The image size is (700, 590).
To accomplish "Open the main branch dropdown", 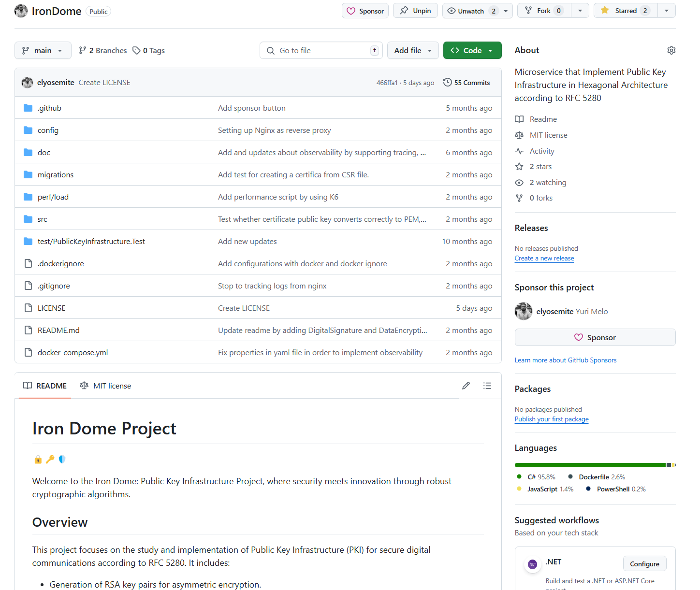I will click(43, 50).
